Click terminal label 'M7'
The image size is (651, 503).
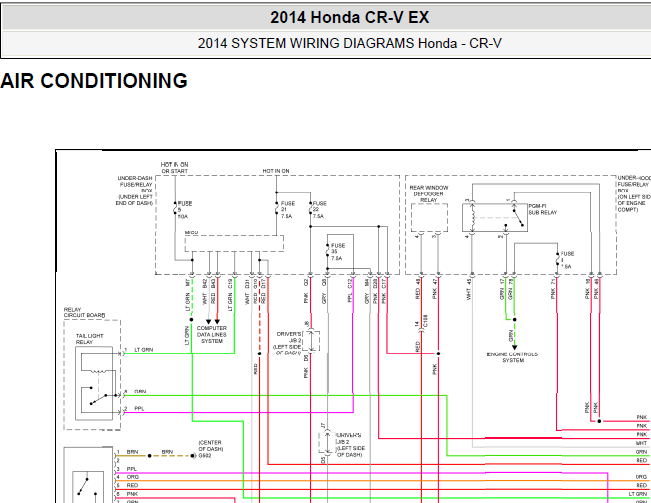point(188,283)
